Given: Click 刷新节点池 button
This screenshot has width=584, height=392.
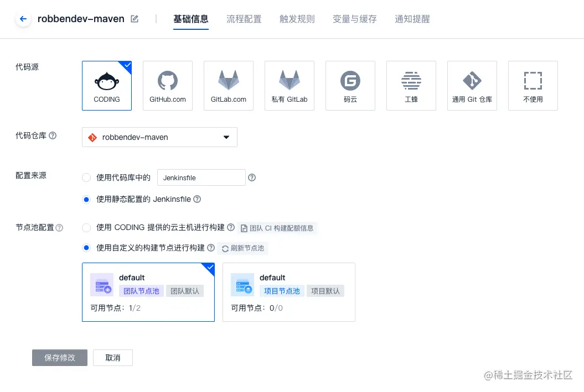Looking at the screenshot, I should [x=243, y=248].
